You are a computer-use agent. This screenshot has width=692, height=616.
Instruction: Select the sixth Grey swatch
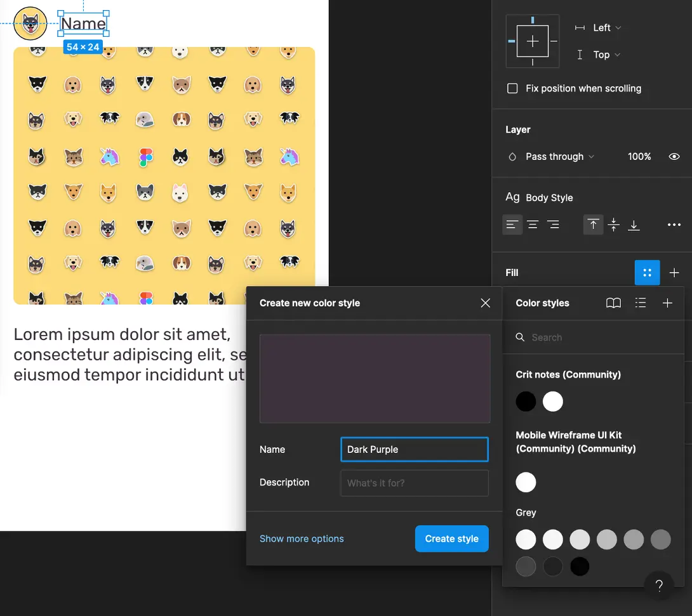click(x=660, y=539)
